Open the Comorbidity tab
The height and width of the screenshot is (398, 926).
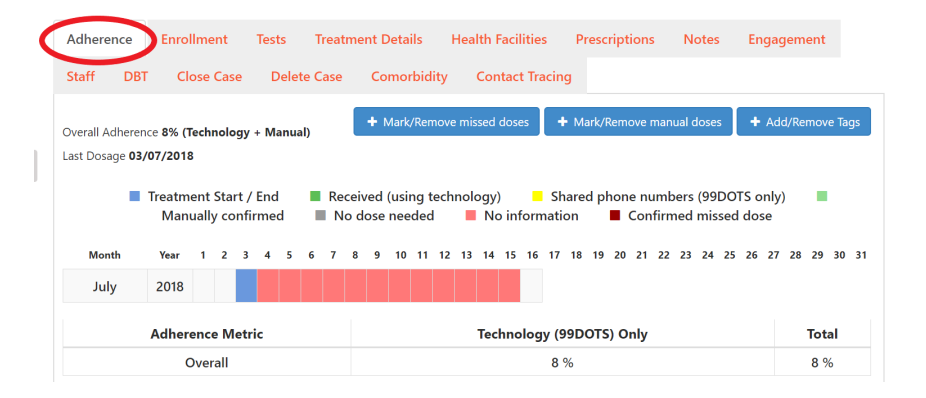[x=409, y=76]
